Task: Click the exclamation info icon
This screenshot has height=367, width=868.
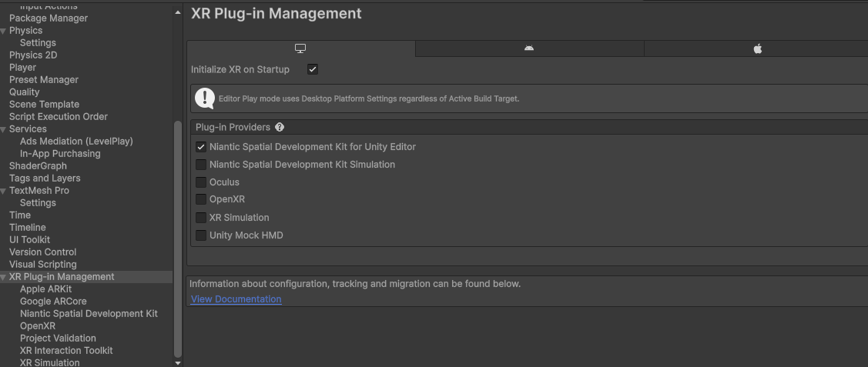Action: (205, 98)
